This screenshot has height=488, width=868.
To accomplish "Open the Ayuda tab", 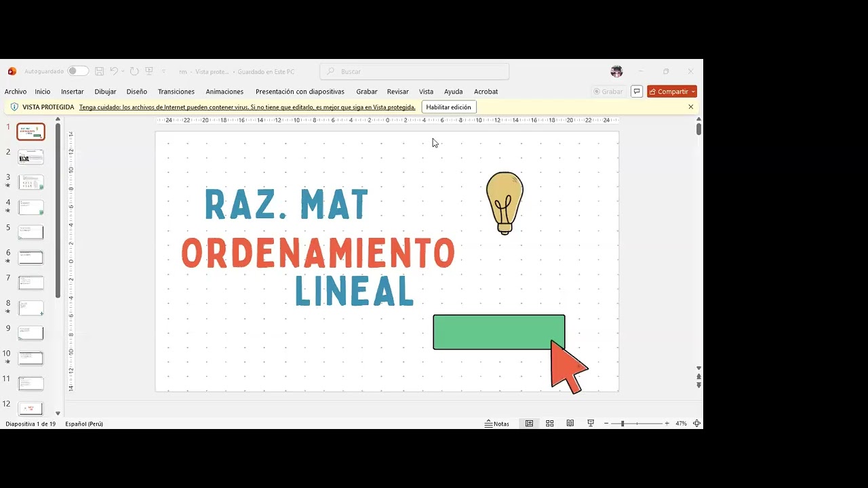I will (x=454, y=91).
